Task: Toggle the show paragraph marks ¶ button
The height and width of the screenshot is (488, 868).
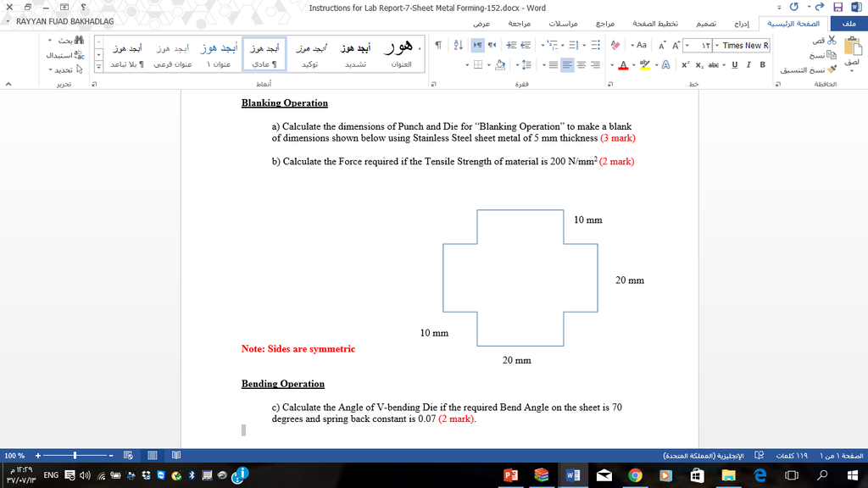Action: point(437,45)
